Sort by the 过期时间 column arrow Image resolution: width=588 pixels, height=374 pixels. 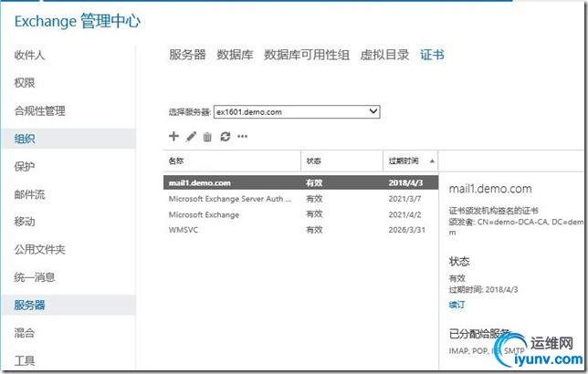tap(431, 161)
